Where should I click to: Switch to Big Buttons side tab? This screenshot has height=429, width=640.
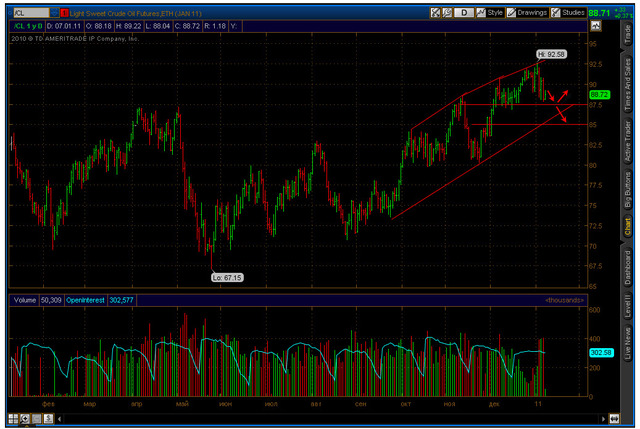[627, 189]
